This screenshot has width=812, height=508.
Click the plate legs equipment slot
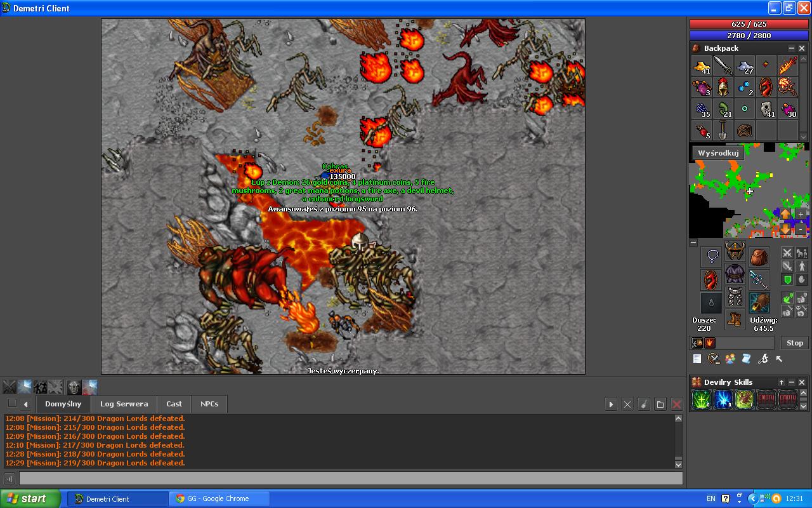(735, 297)
